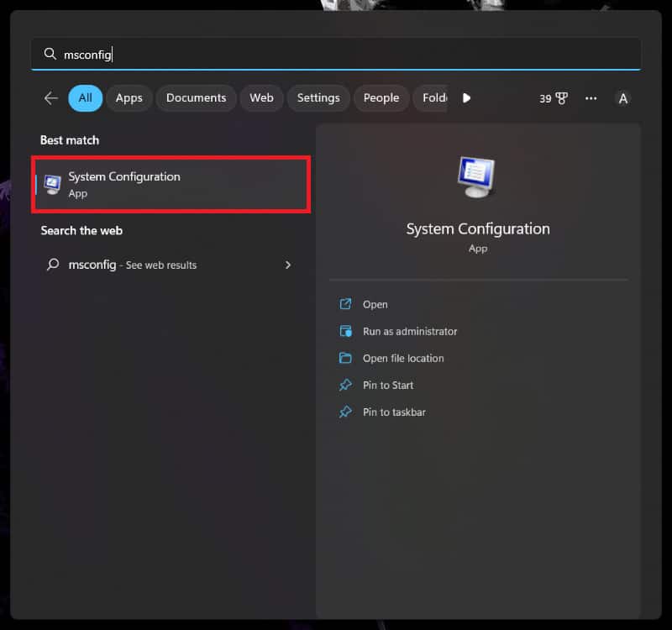Screen dimensions: 672x630
Task: Expand more search filters with the right chevron
Action: point(466,98)
